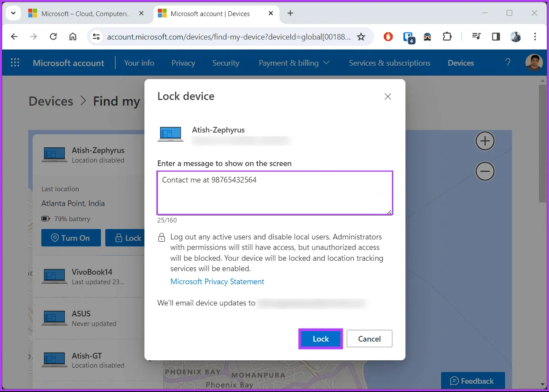Open the tab search dropdown arrow
This screenshot has height=392, width=549.
pyautogui.click(x=13, y=13)
